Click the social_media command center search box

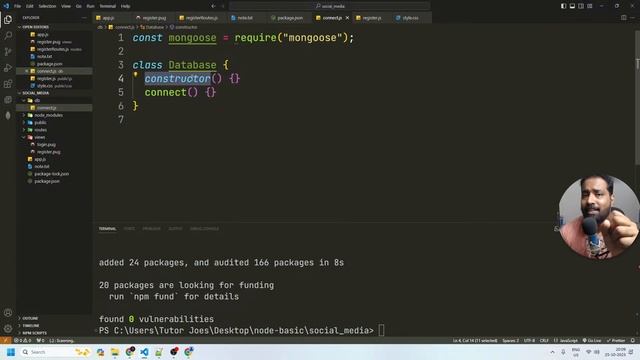[x=330, y=6]
